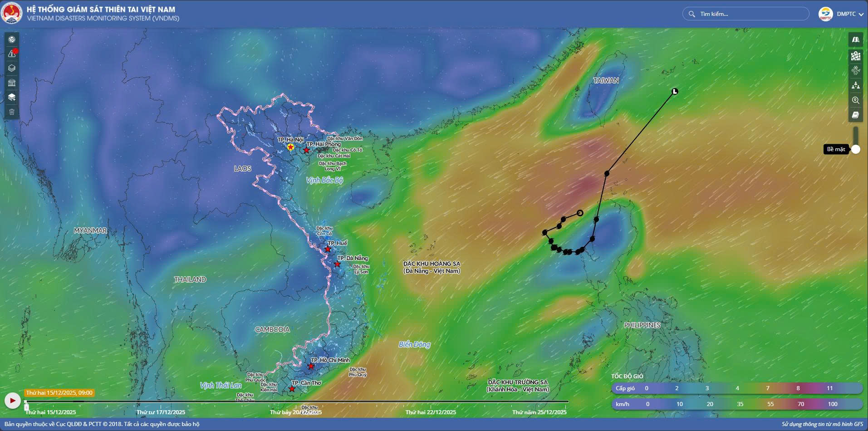Open the book guide icon
The width and height of the screenshot is (868, 431).
pos(855,115)
